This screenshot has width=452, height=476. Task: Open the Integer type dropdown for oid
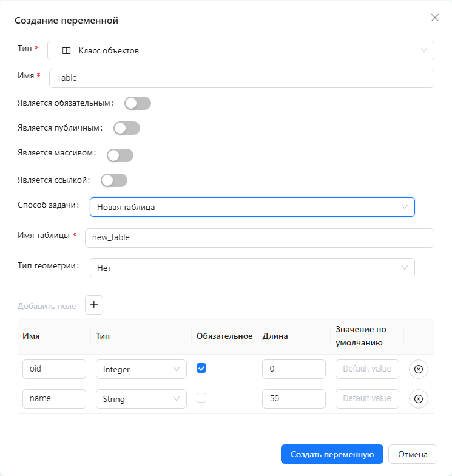coord(141,369)
